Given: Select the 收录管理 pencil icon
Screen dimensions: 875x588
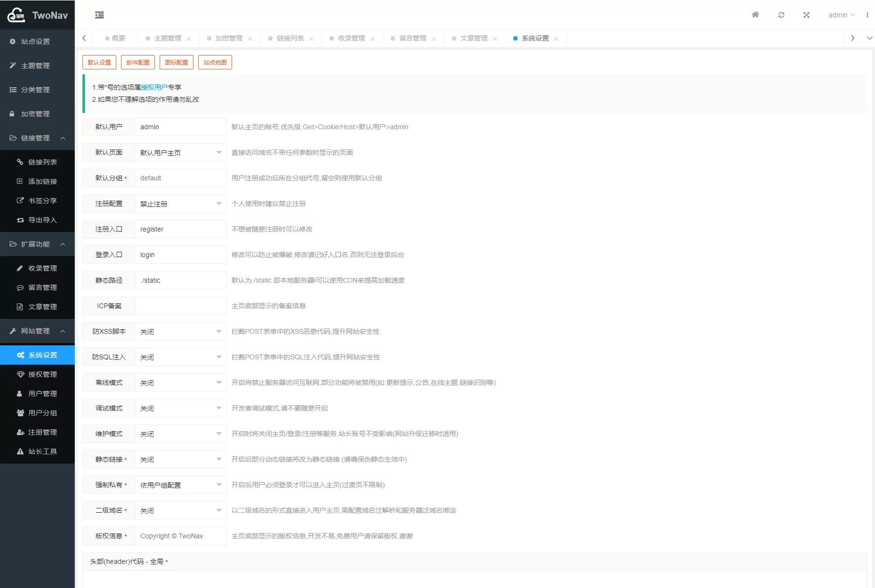Looking at the screenshot, I should coord(20,268).
